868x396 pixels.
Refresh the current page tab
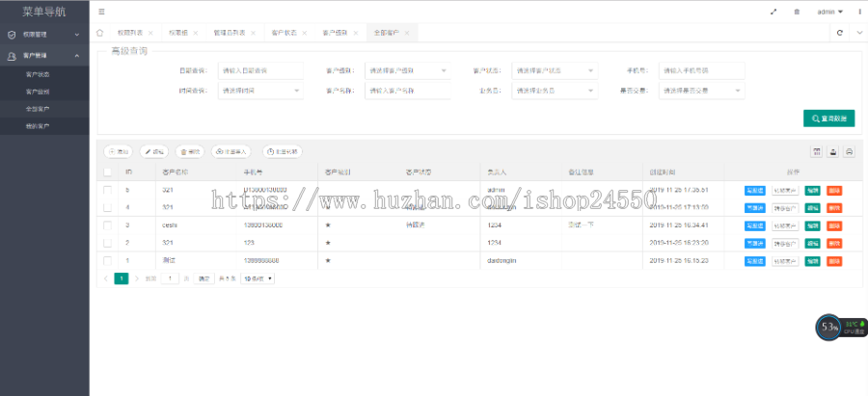pyautogui.click(x=840, y=33)
